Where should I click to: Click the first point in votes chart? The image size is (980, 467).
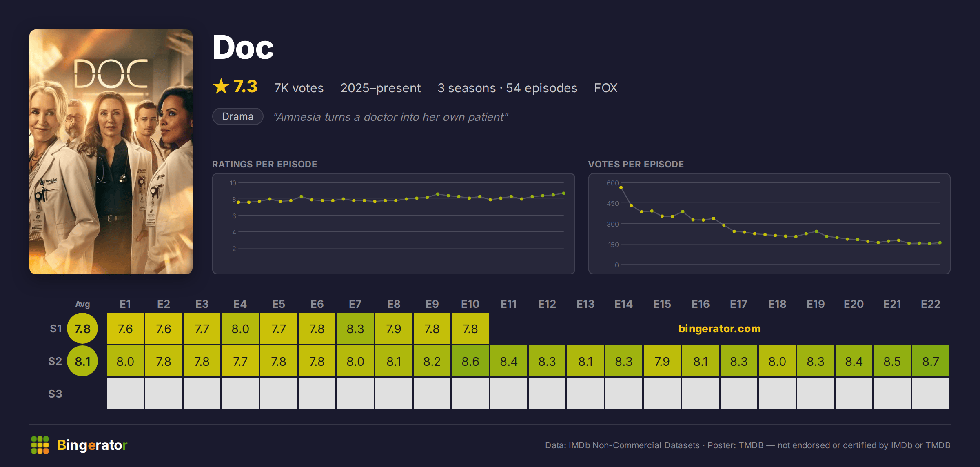621,187
